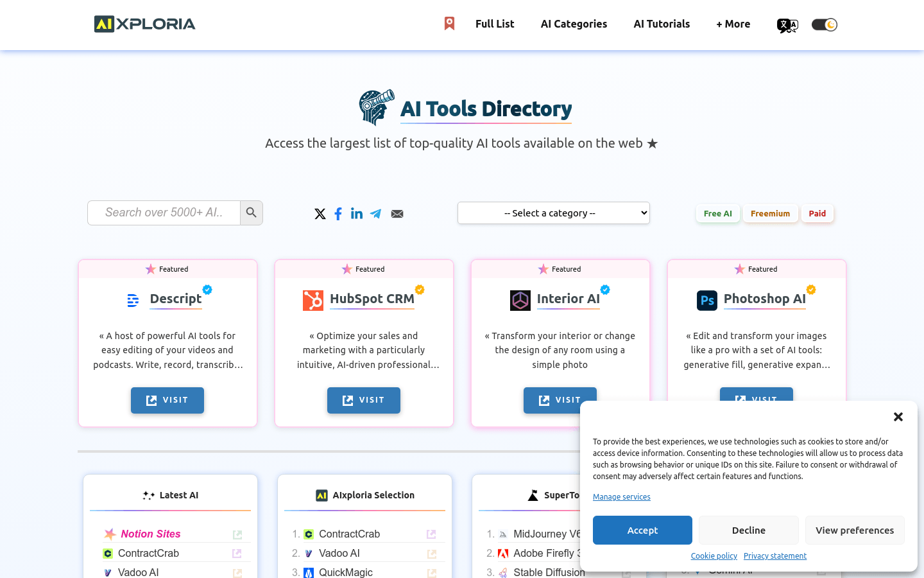Decline cookies
This screenshot has width=924, height=578.
pos(749,530)
